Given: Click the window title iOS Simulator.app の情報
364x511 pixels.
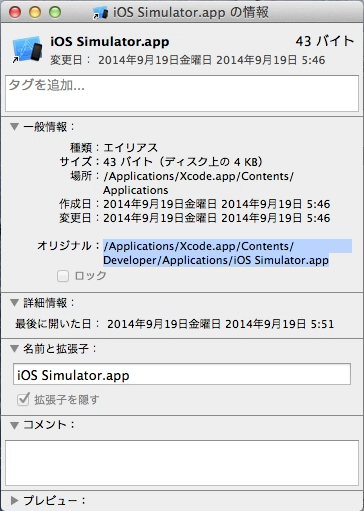Looking at the screenshot, I should (191, 13).
